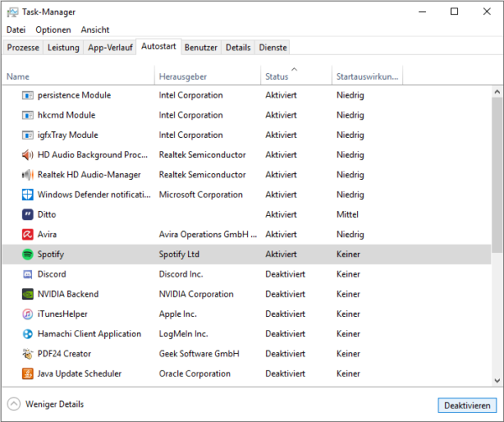Switch to the Prozesse tab
Screen dimensions: 504x422
tap(24, 48)
